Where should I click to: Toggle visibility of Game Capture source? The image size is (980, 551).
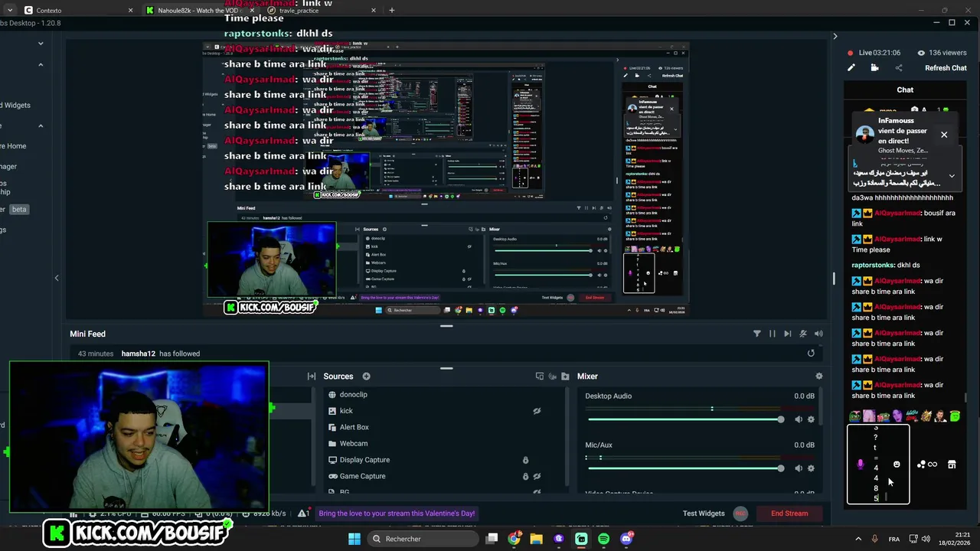tap(537, 476)
